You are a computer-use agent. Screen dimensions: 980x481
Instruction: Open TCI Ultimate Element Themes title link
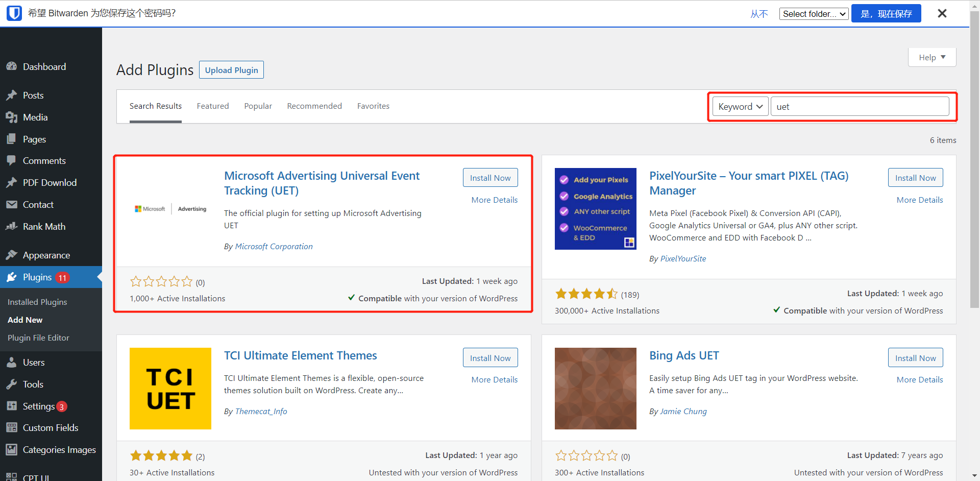[301, 355]
